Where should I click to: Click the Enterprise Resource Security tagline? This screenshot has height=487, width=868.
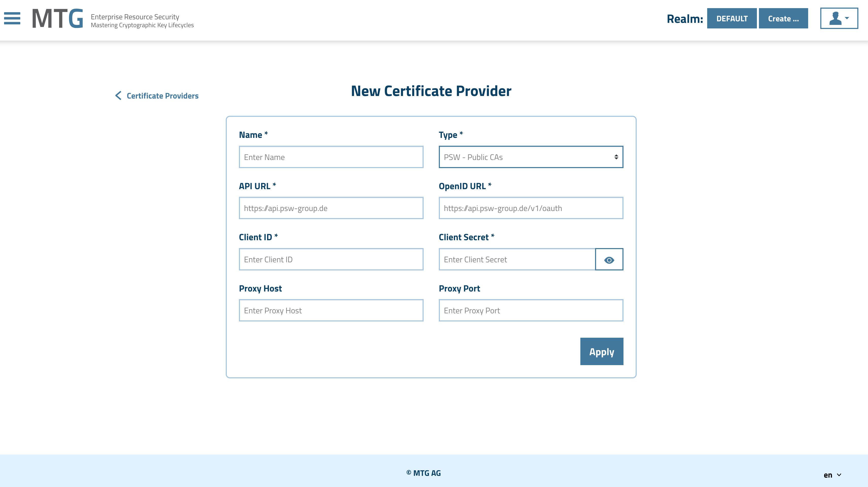(135, 17)
